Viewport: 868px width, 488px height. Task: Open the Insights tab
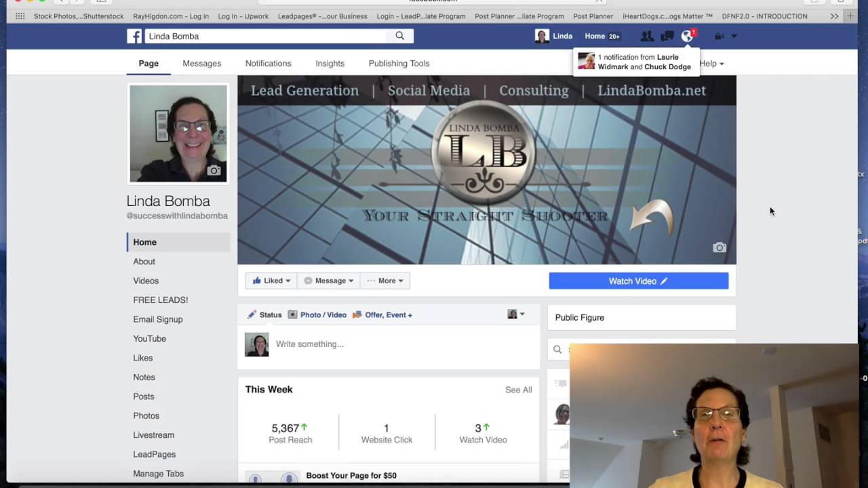[330, 64]
